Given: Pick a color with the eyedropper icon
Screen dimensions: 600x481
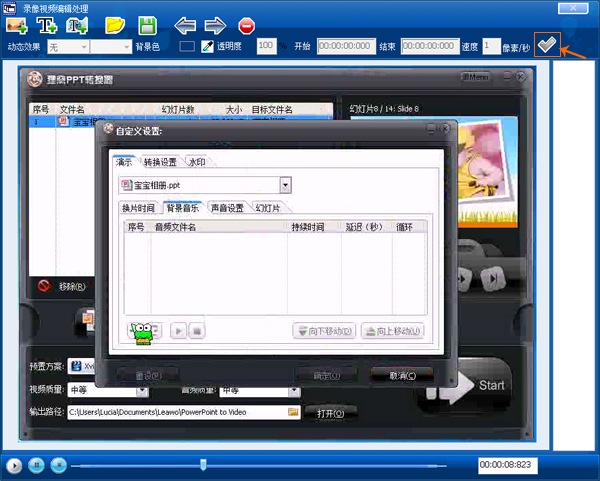Looking at the screenshot, I should tap(207, 47).
